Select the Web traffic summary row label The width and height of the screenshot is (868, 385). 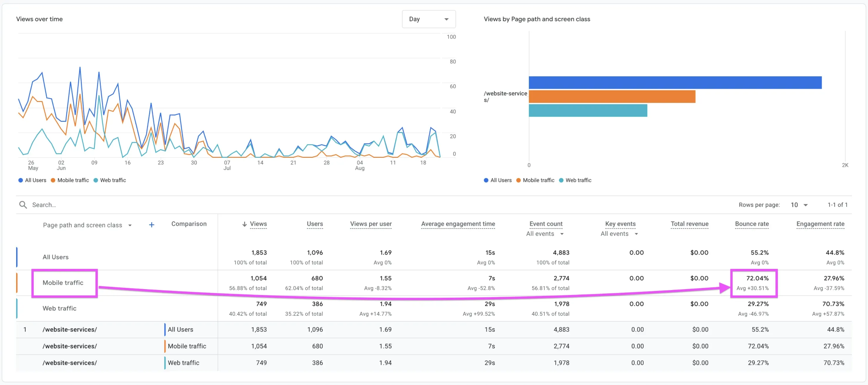click(59, 308)
